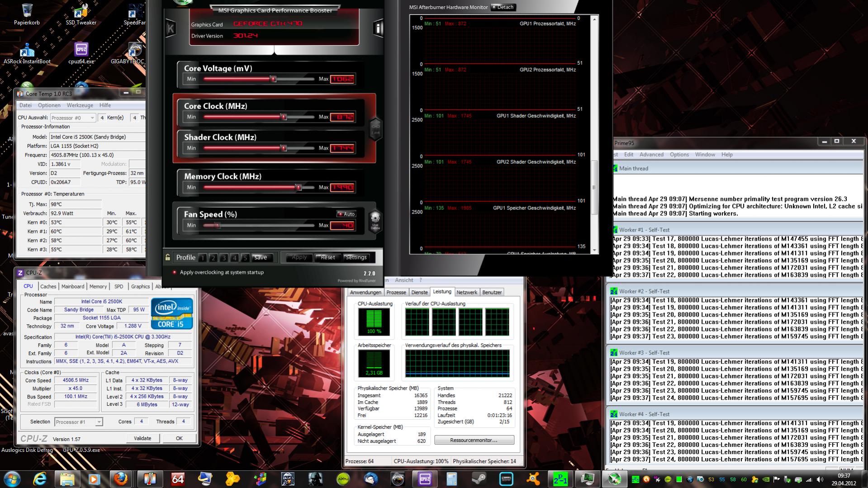The height and width of the screenshot is (488, 868).
Task: Select Afterburner profile slot 3
Action: coord(223,258)
